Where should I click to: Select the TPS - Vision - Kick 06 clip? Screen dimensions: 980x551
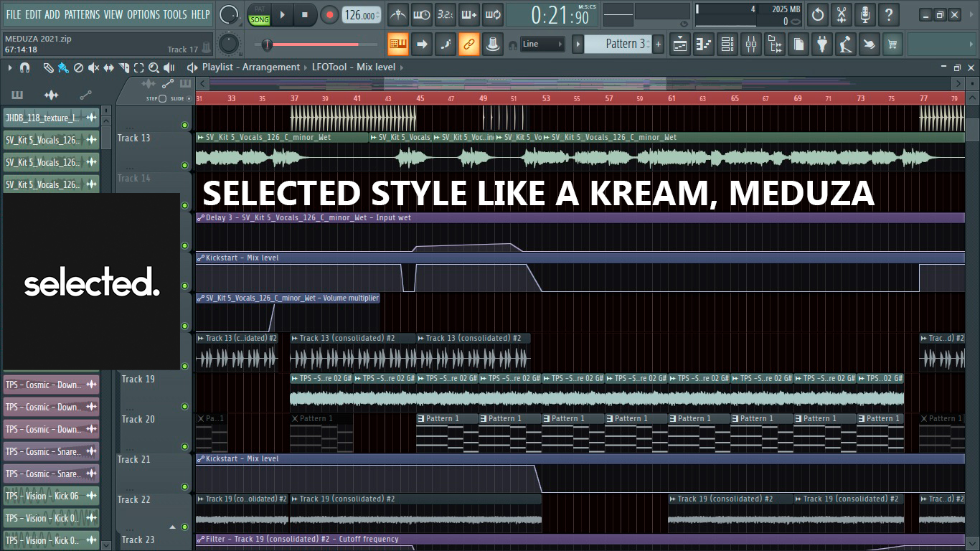51,496
